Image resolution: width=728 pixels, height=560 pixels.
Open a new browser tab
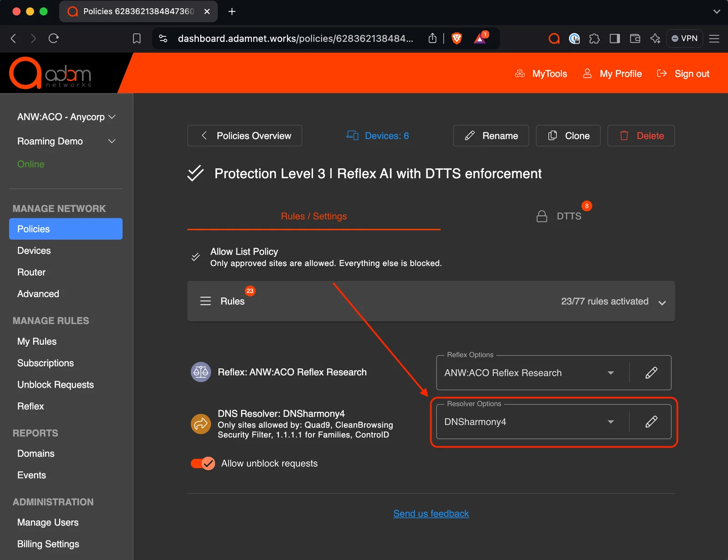[232, 11]
